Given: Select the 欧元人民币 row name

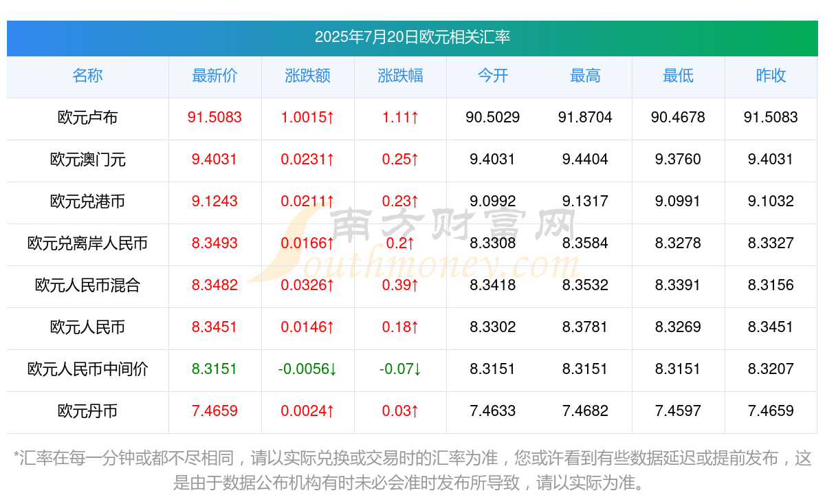Looking at the screenshot, I should click(87, 327).
